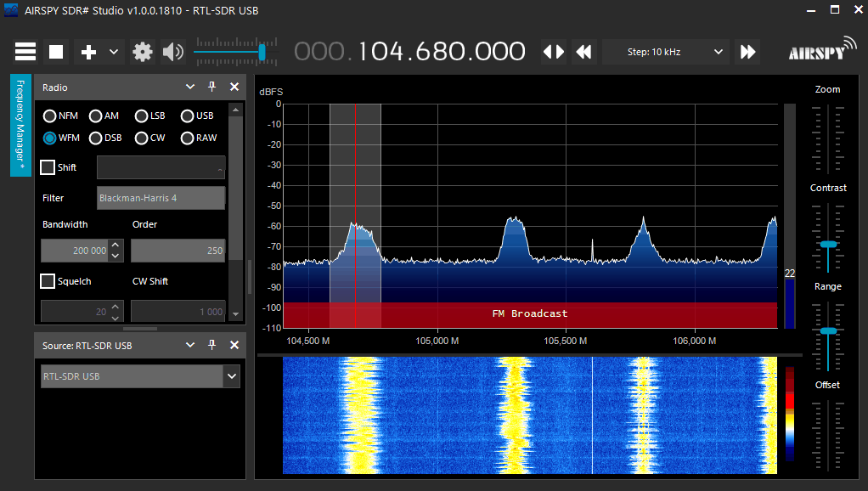This screenshot has width=868, height=491.
Task: Pin the Radio panel
Action: pos(211,87)
